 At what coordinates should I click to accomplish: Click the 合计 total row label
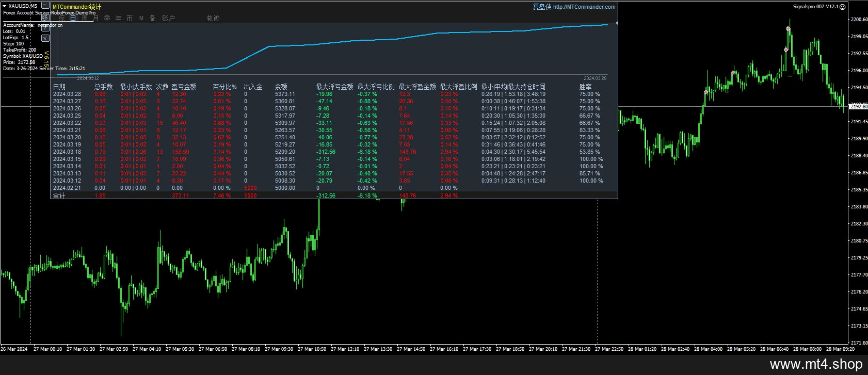[59, 195]
